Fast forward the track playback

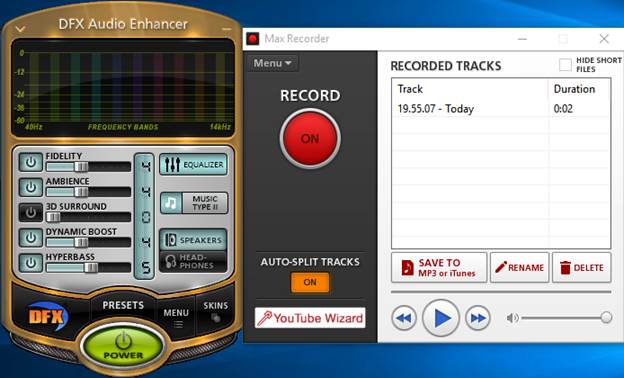point(478,318)
